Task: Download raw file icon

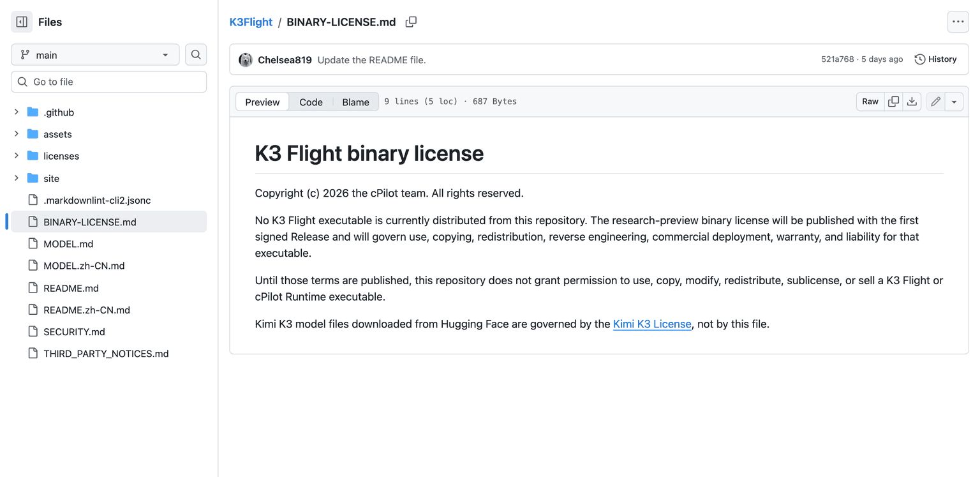Action: click(x=912, y=102)
